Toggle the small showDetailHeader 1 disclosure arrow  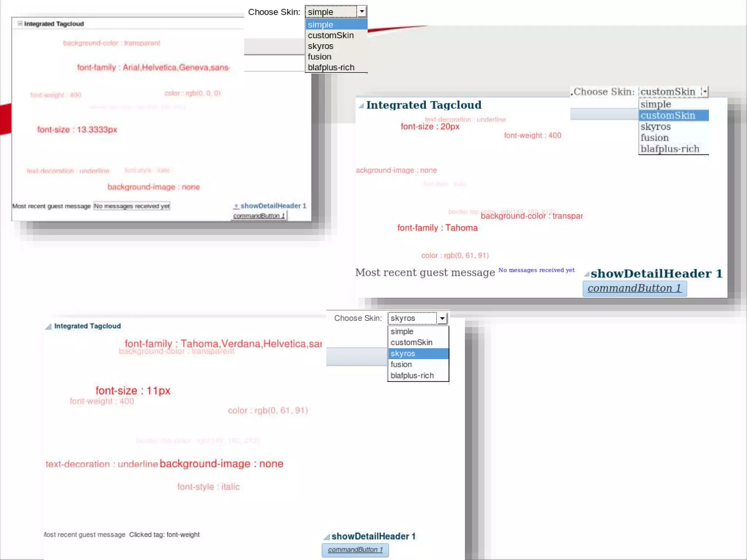click(x=236, y=206)
